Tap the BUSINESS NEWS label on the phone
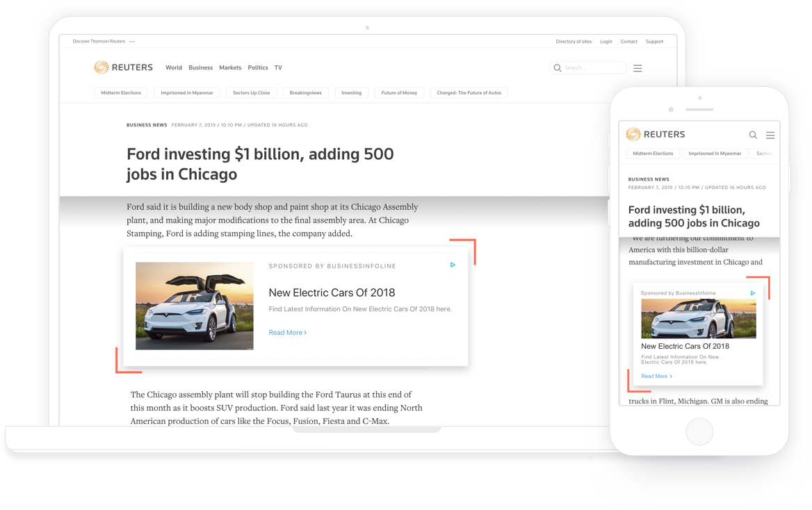812x510 pixels. point(649,179)
